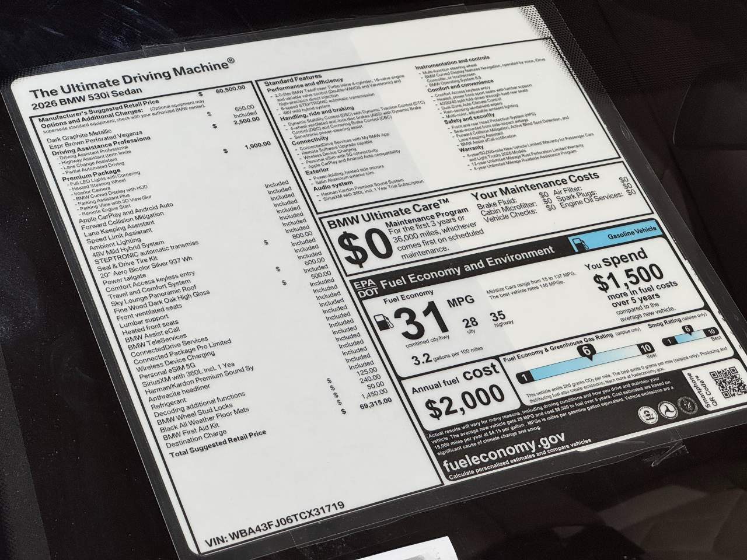Click the 'Fuel Economy and Environment' banner
The height and width of the screenshot is (560, 747).
tap(467, 267)
